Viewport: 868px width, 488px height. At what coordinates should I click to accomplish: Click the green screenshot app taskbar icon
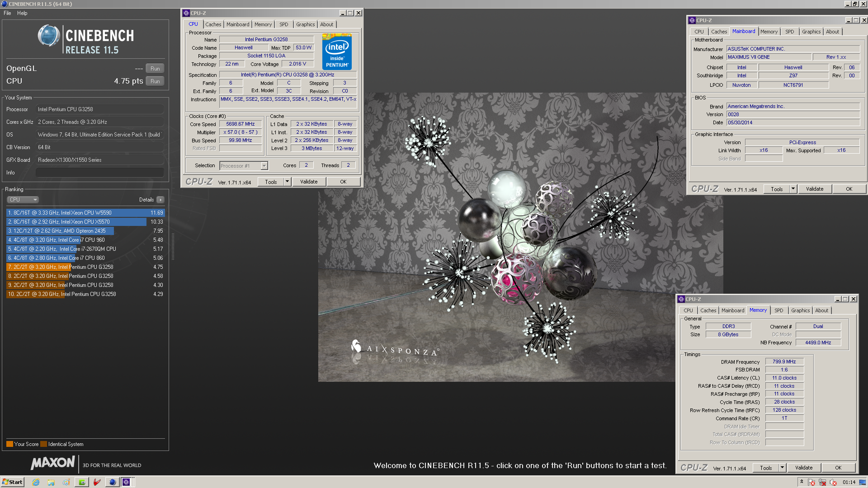82,482
